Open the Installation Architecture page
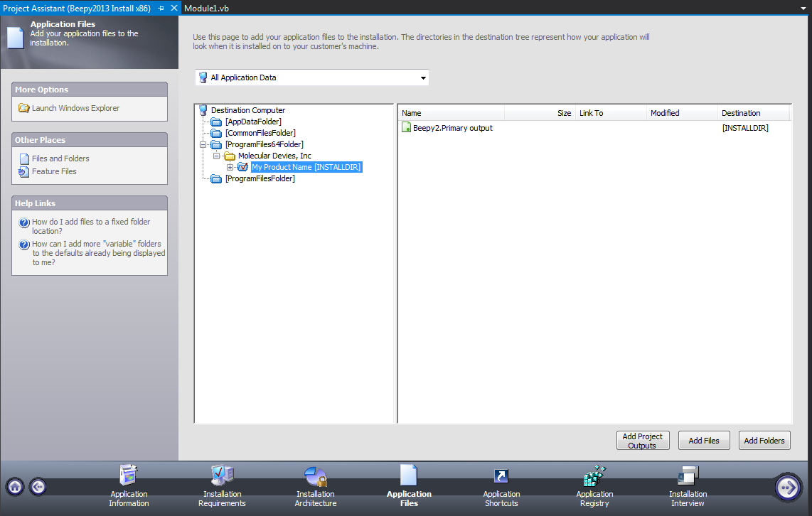Image resolution: width=812 pixels, height=516 pixels. tap(315, 487)
